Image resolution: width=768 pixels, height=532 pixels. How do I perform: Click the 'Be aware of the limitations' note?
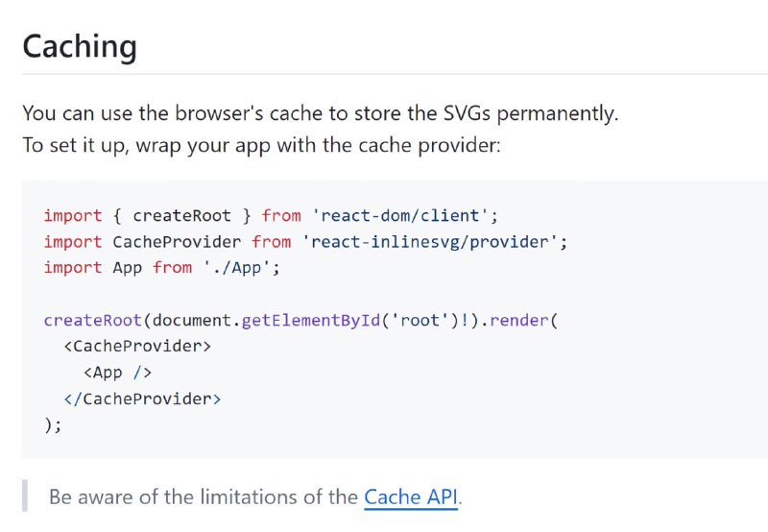255,496
